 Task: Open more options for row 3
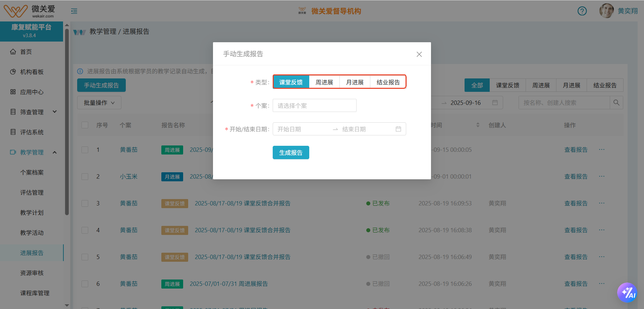[x=602, y=203]
